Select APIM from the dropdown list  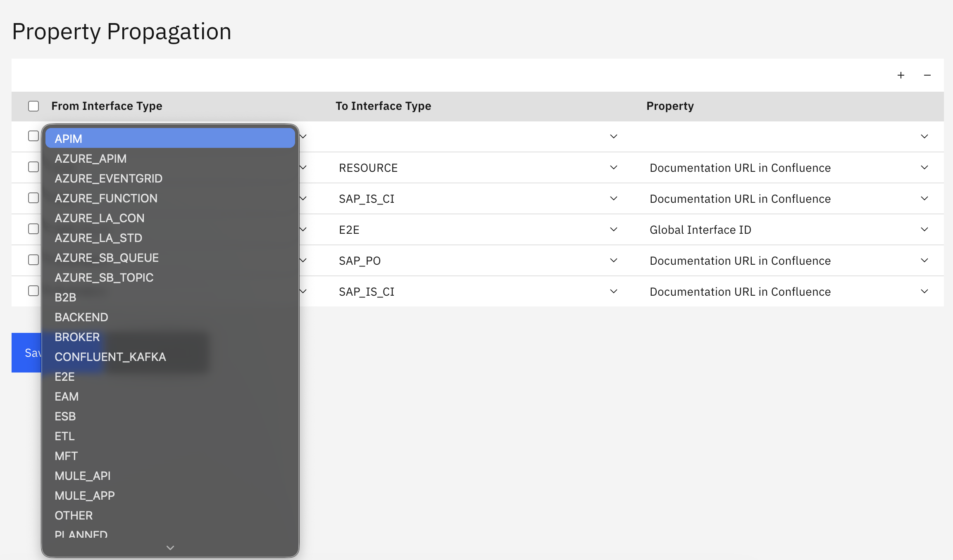[x=170, y=138]
